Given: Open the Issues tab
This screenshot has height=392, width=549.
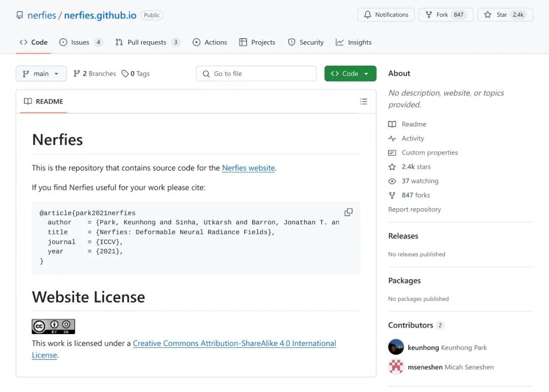Looking at the screenshot, I should click(81, 42).
